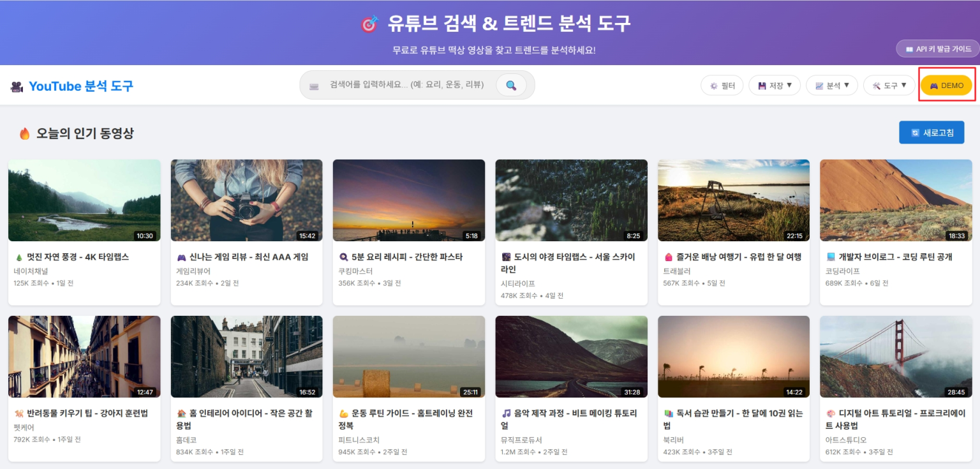Expand the 저장 dropdown menu
The width and height of the screenshot is (980, 469).
coord(775,86)
